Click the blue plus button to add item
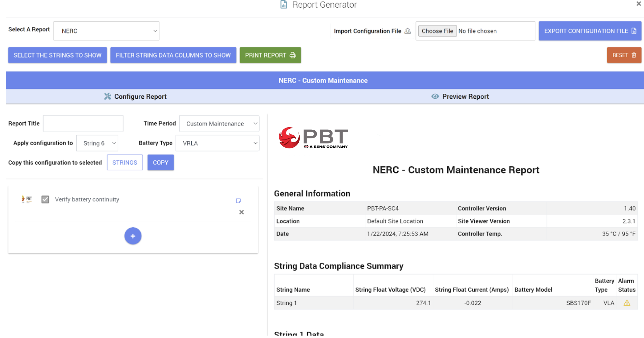Viewport: 644px width, 338px height. pyautogui.click(x=133, y=236)
